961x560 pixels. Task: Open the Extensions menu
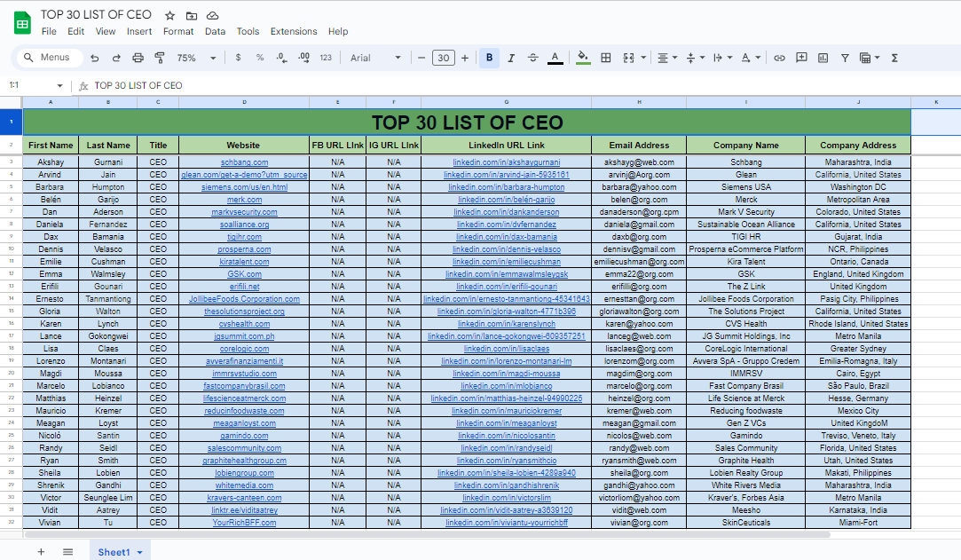click(294, 31)
